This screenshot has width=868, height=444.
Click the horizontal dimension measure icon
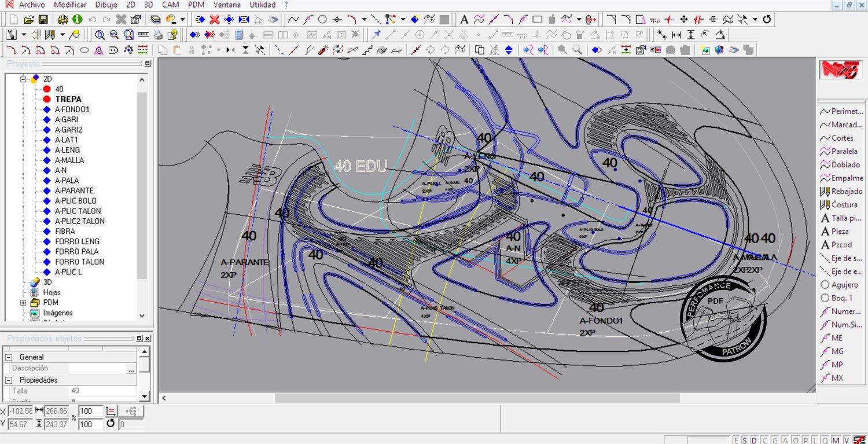[676, 35]
